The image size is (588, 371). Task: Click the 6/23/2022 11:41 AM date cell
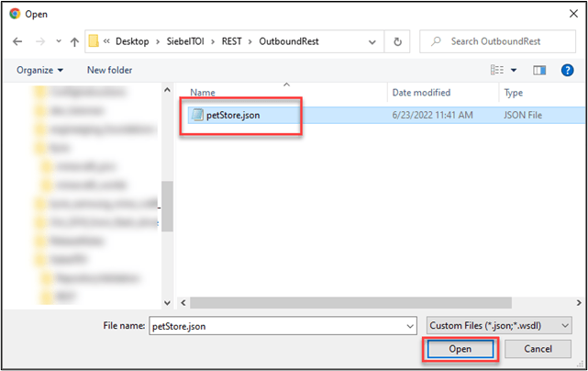click(x=432, y=115)
